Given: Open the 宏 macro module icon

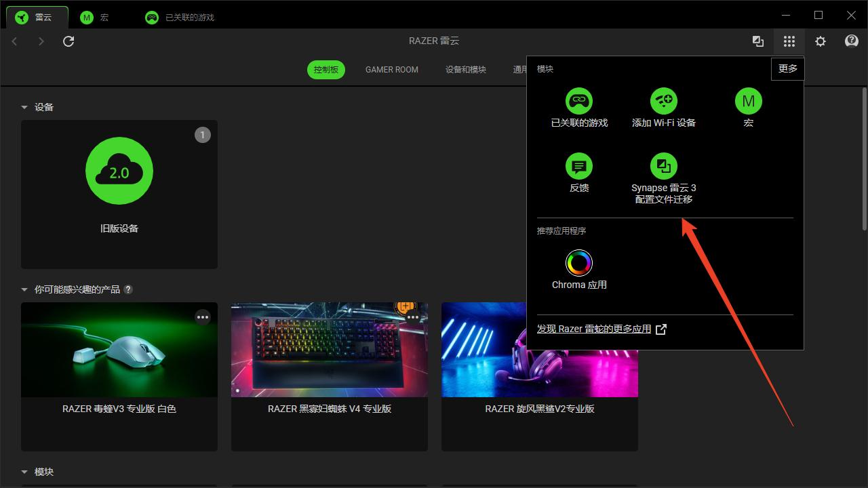Looking at the screenshot, I should 748,101.
